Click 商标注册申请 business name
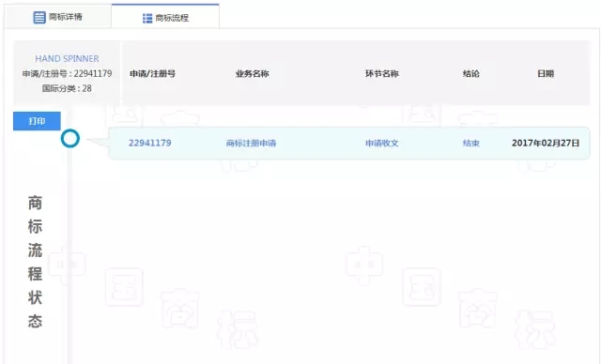Screen dimensions: 601x364 [x=251, y=144]
